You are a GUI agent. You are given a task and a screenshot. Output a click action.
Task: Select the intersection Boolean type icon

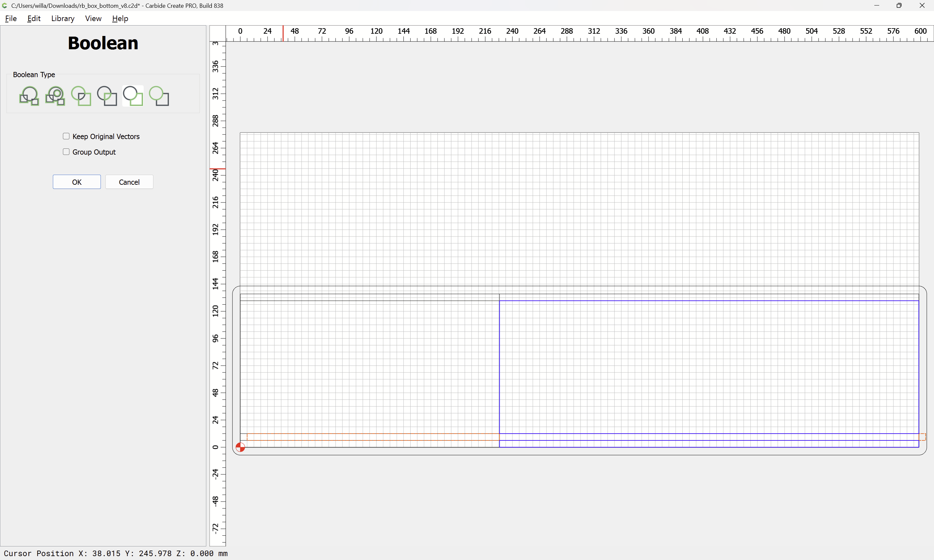point(107,96)
